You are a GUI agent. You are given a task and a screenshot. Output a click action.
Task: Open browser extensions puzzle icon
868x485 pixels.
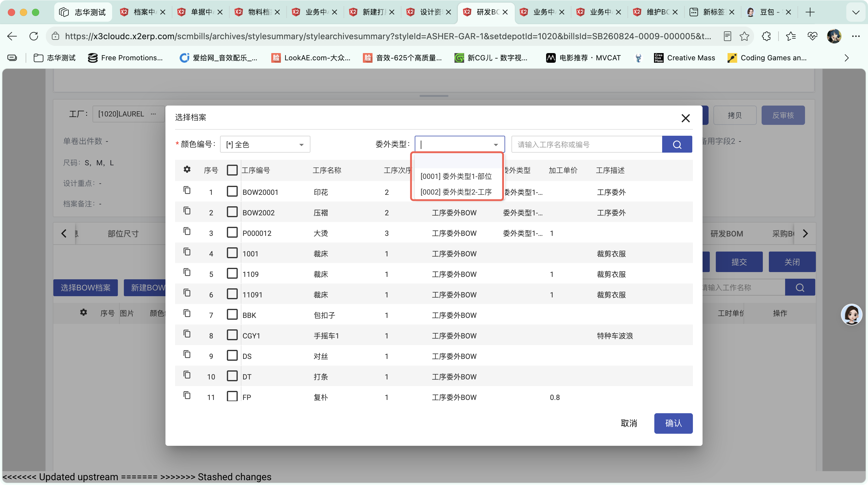766,36
